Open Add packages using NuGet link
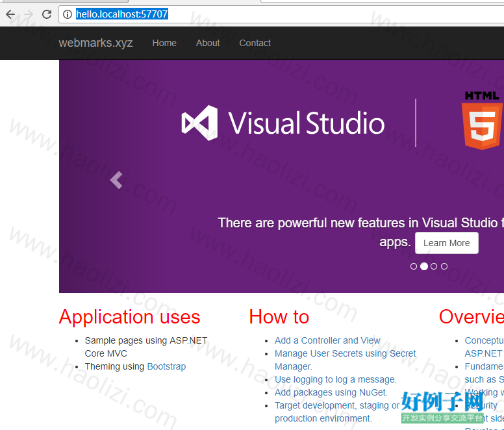The height and width of the screenshot is (430, 504). (331, 392)
